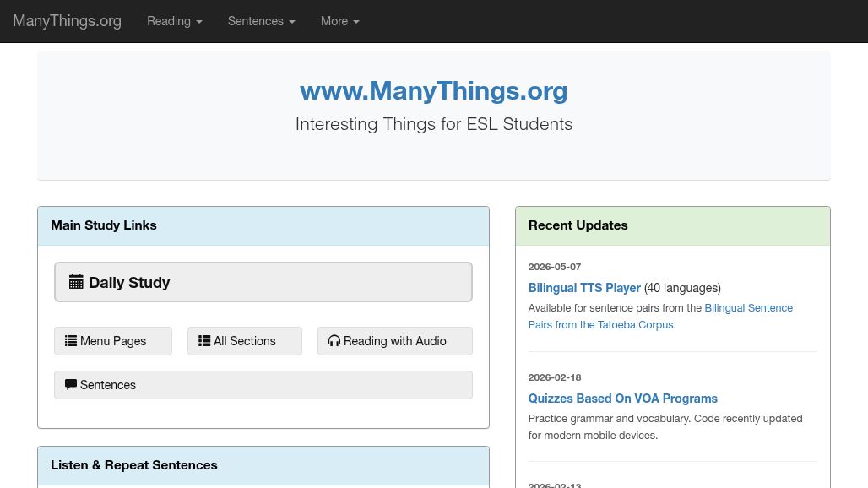The width and height of the screenshot is (868, 488).
Task: Click the list icon on Menu Pages
Action: click(71, 340)
